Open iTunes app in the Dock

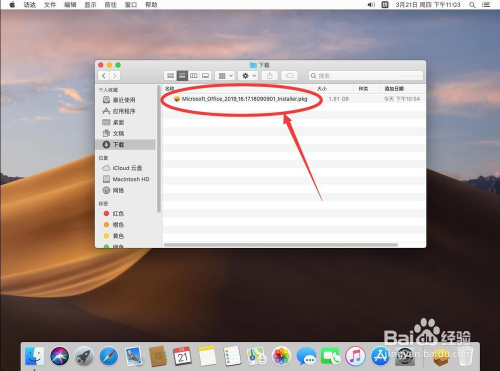click(x=355, y=356)
